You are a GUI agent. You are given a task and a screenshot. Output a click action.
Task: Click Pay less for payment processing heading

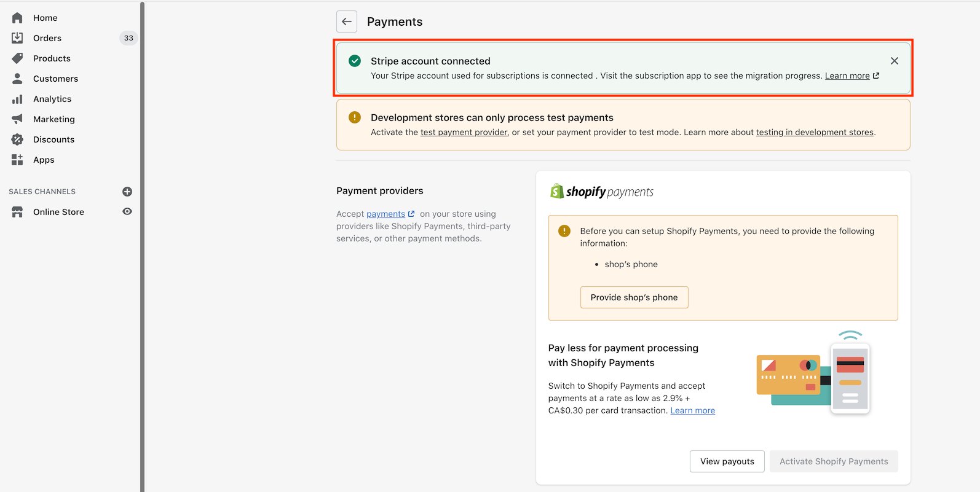623,355
